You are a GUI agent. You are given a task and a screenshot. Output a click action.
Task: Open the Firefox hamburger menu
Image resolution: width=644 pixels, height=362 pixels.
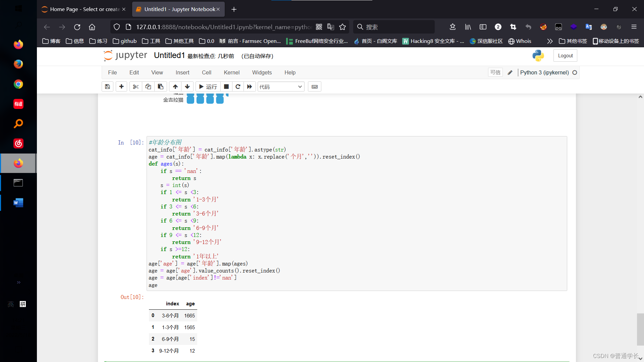634,27
